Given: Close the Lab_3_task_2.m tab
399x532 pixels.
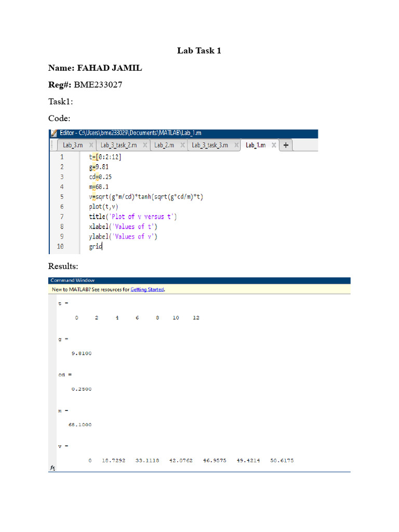Looking at the screenshot, I should pyautogui.click(x=145, y=145).
